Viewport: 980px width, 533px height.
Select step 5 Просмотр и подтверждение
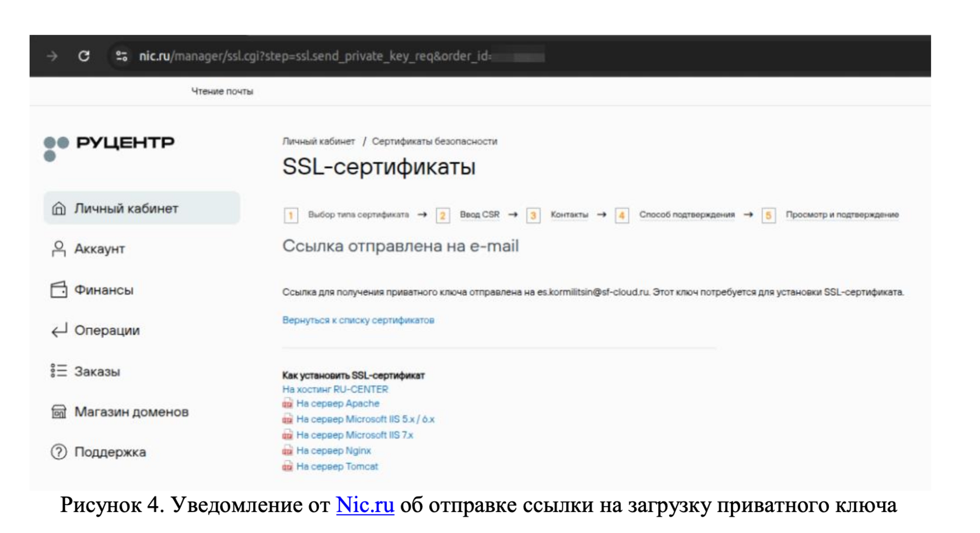(831, 215)
